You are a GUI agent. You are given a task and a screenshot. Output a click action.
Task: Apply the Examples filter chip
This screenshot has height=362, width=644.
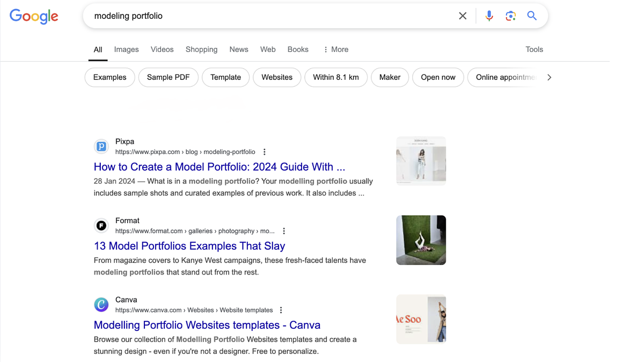[110, 77]
